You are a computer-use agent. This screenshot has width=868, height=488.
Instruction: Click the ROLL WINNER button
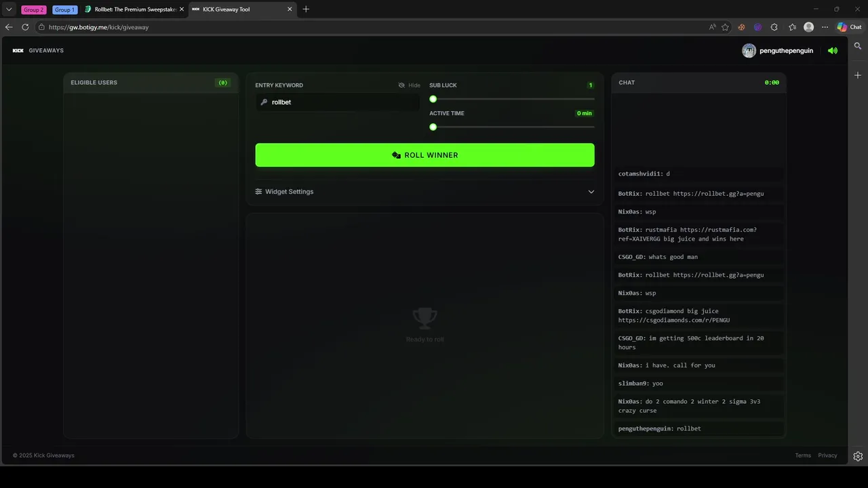pos(425,155)
